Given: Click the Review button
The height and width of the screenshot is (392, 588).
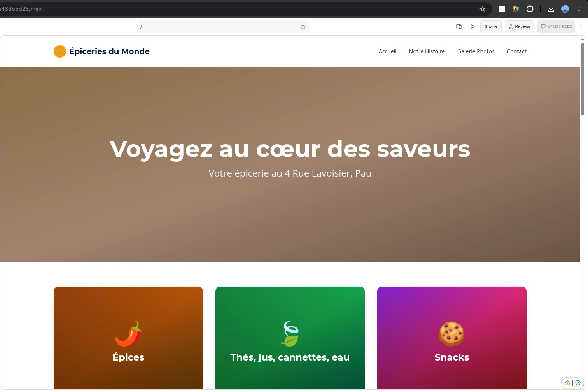Looking at the screenshot, I should [x=519, y=26].
